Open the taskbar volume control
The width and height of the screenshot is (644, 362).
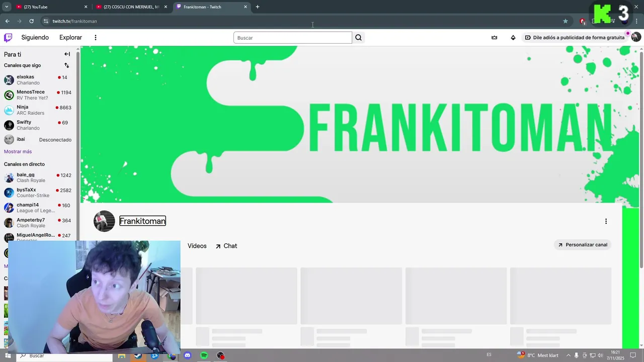pos(600,355)
